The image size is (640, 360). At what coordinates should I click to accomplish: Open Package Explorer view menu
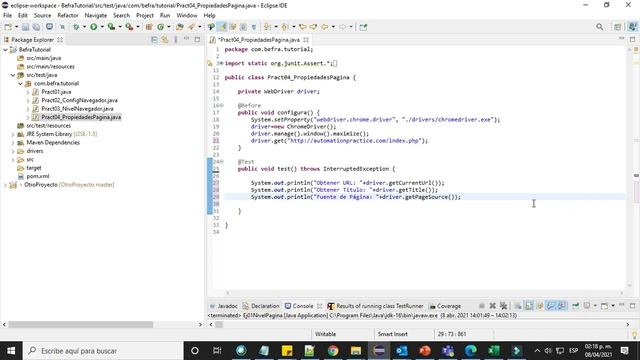pyautogui.click(x=176, y=40)
